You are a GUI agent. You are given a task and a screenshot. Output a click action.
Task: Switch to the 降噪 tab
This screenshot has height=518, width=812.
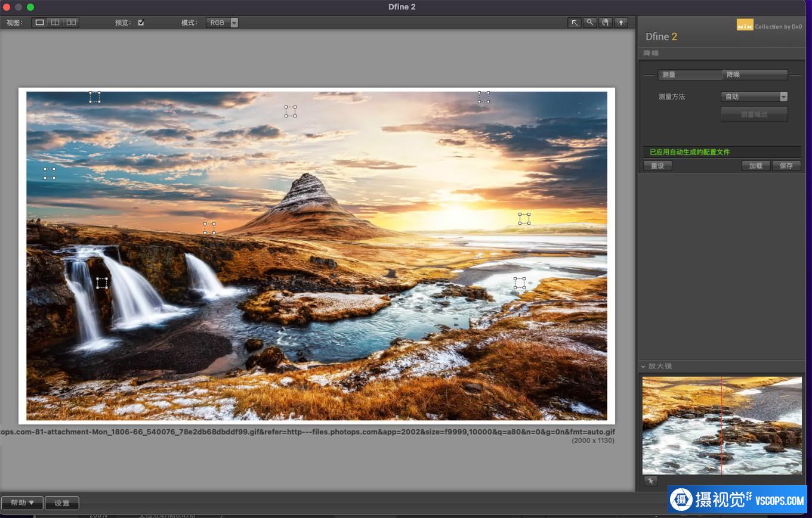755,75
